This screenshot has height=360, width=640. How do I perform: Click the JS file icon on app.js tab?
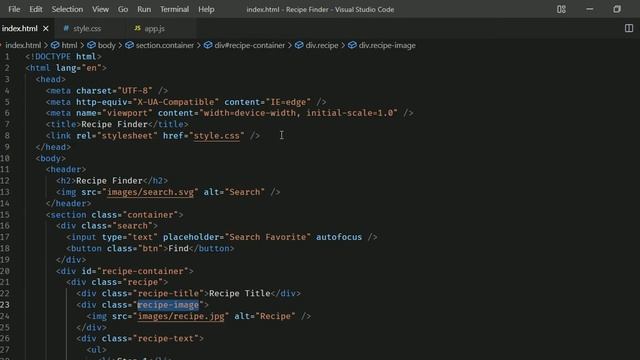point(138,28)
